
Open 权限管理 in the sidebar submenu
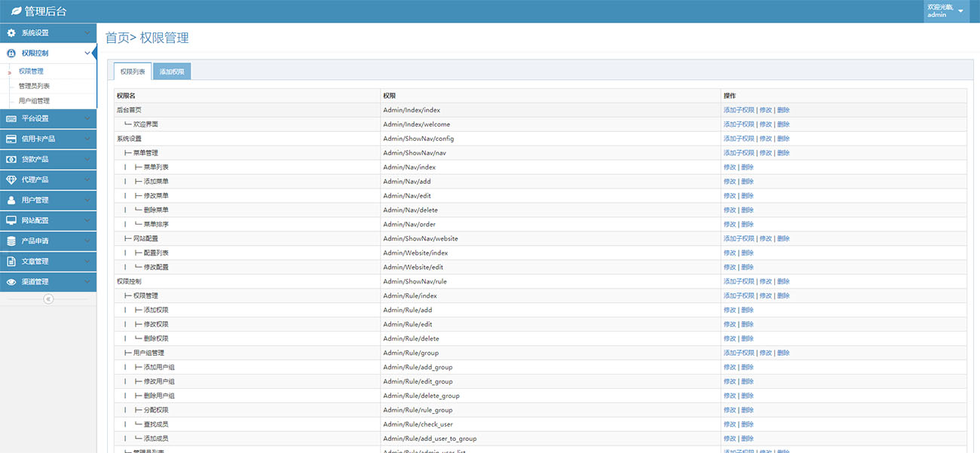pyautogui.click(x=31, y=72)
